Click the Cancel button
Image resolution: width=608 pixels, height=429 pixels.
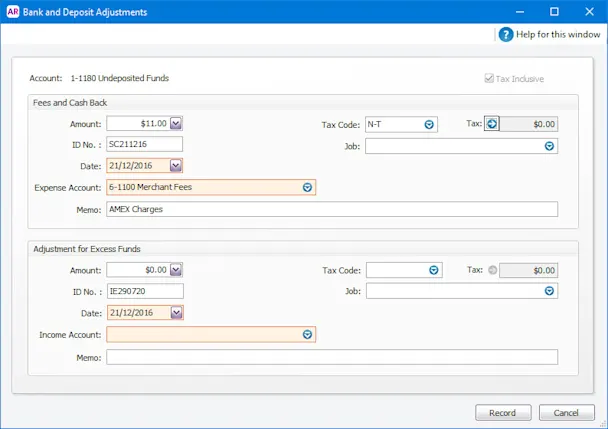(x=567, y=413)
